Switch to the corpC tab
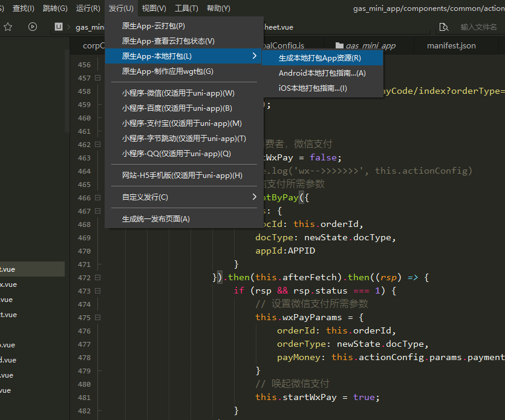Image resolution: width=505 pixels, height=420 pixels. (x=93, y=46)
